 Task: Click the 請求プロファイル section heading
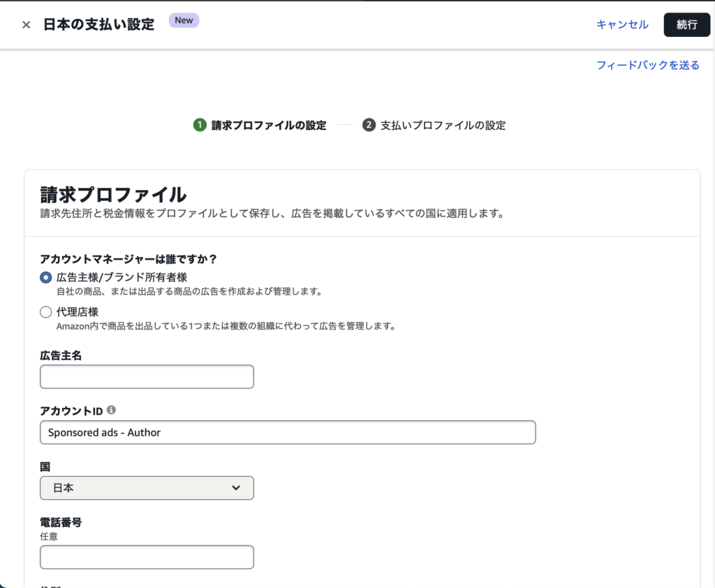pyautogui.click(x=113, y=193)
